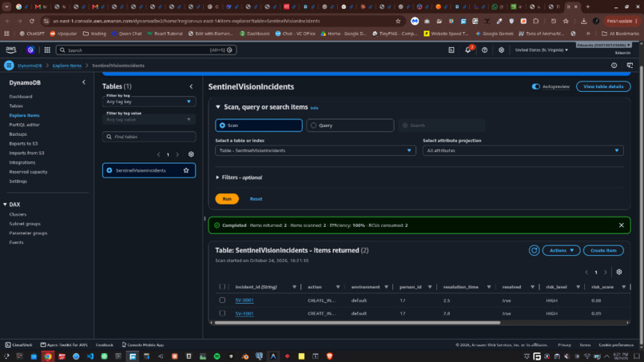Open Spotify from the taskbar
This screenshot has width=644, height=362.
217,356
